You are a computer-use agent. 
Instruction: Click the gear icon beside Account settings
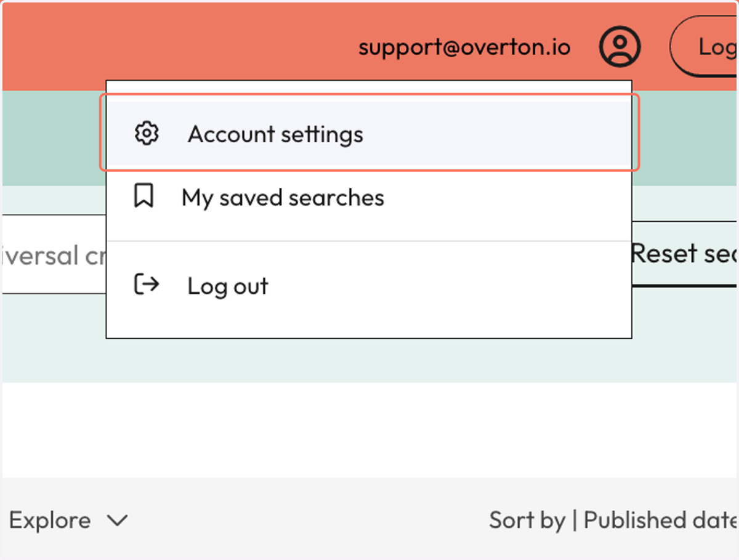pyautogui.click(x=147, y=134)
